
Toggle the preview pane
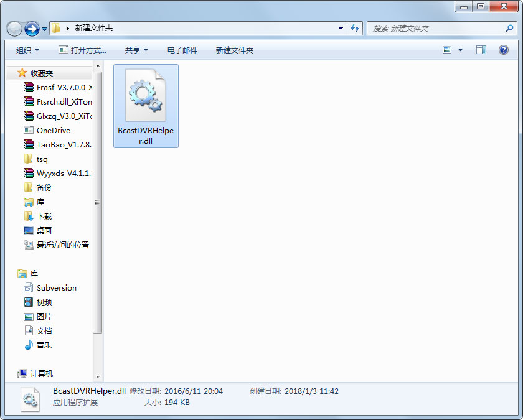click(481, 49)
